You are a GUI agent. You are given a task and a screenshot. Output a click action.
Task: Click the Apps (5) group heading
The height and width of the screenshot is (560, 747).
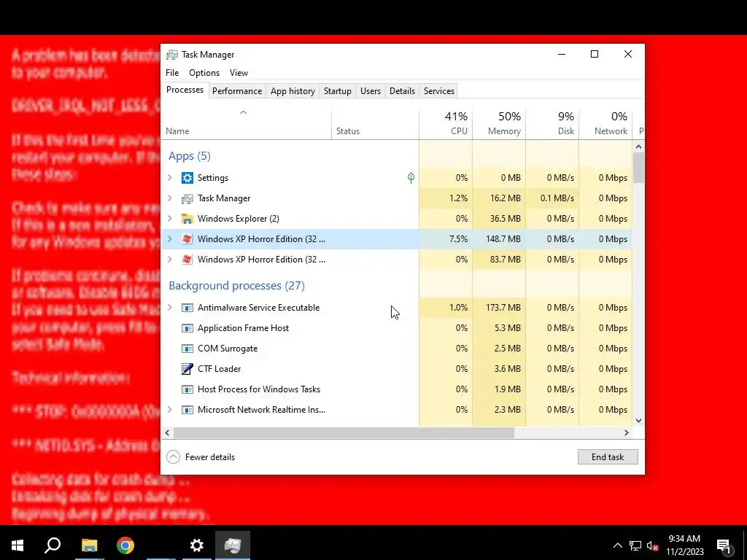(x=190, y=156)
